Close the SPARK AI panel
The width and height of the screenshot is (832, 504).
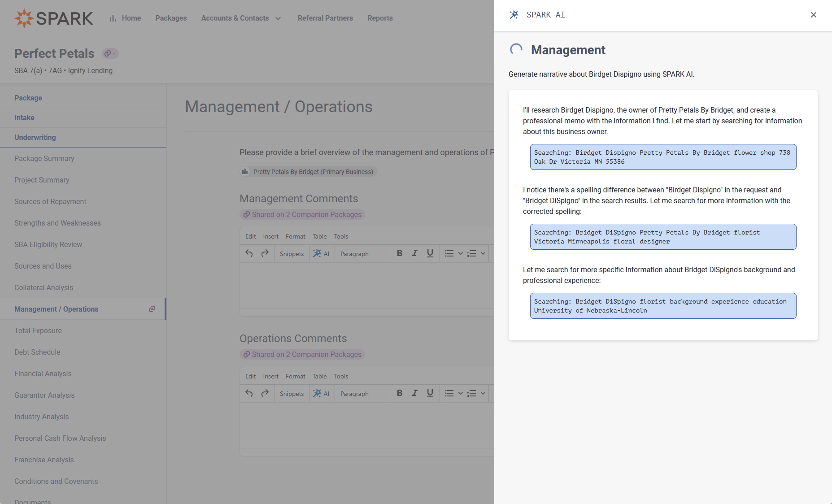point(813,15)
